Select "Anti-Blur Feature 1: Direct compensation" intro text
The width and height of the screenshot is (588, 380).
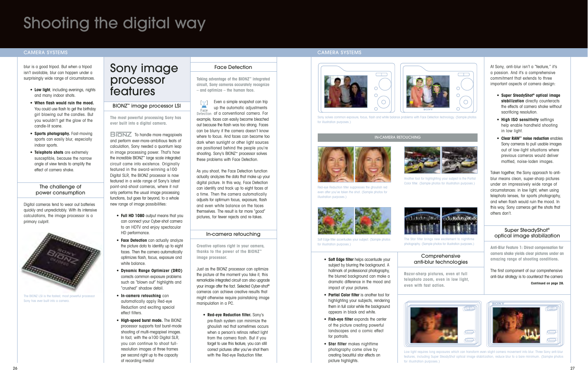tap(527, 253)
